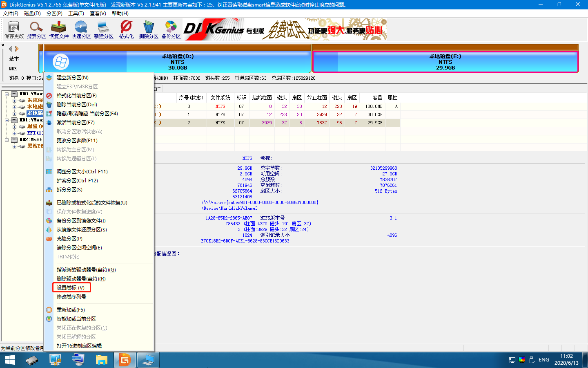Screen dimensions: 588x368
Task: Click the 新建分区 new partition toolbar icon
Action: 104,29
